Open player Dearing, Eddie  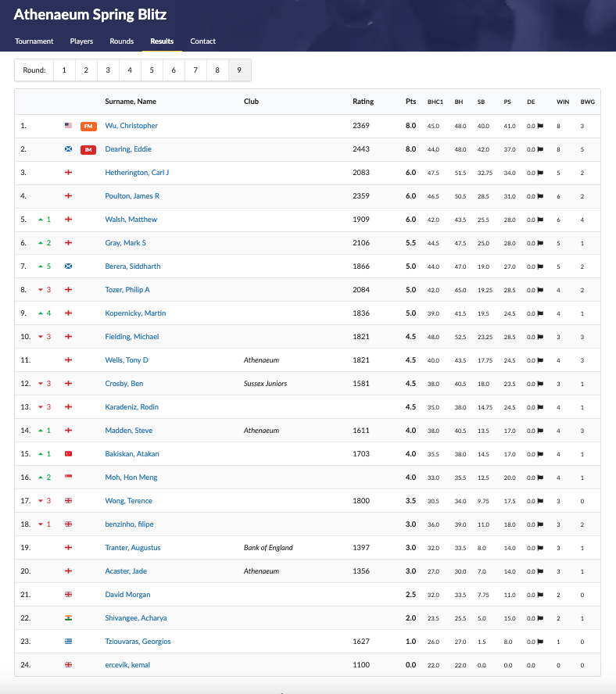(128, 149)
